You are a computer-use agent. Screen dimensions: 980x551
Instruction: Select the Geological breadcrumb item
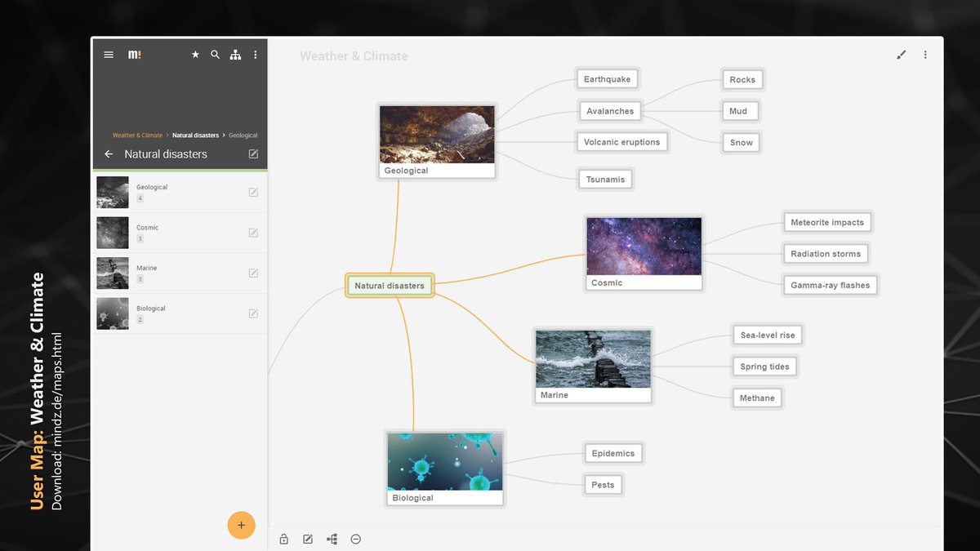[x=243, y=135]
